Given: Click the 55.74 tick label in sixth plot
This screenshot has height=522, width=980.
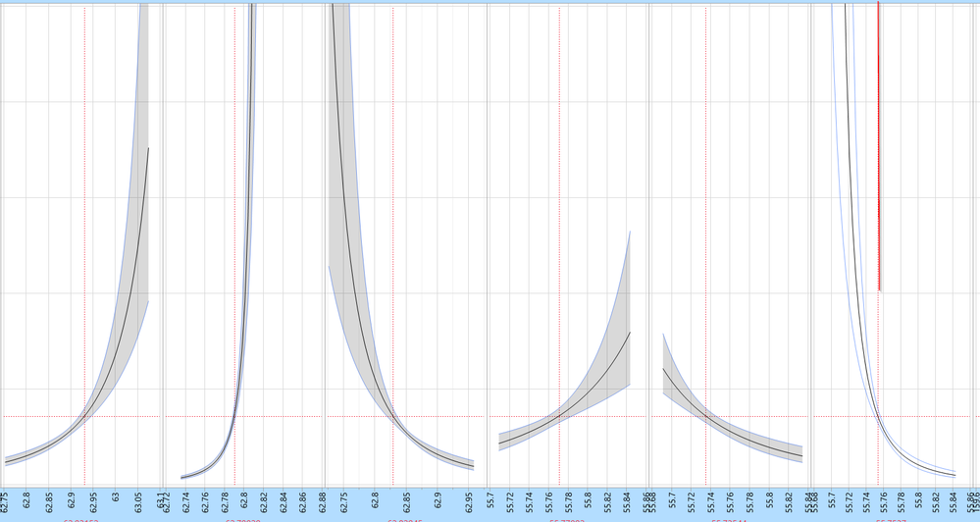Looking at the screenshot, I should tap(866, 501).
